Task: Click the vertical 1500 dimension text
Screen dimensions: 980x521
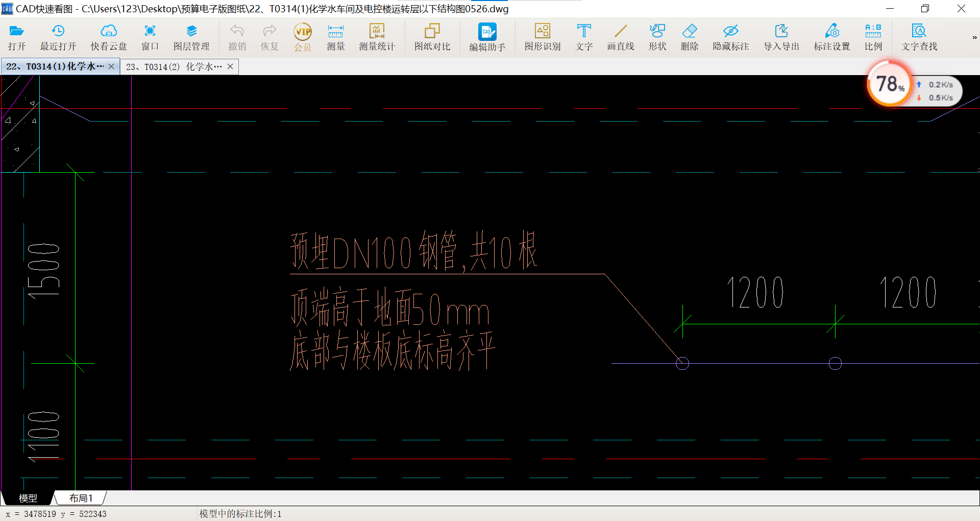Action: click(x=43, y=271)
